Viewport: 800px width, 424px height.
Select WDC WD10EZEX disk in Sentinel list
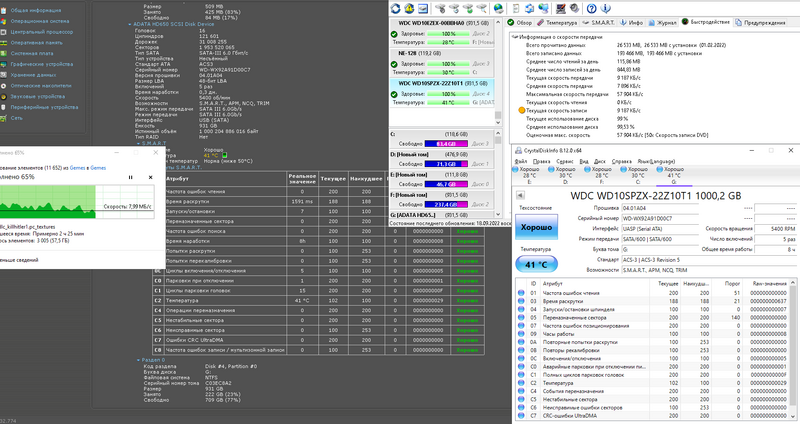[442, 32]
